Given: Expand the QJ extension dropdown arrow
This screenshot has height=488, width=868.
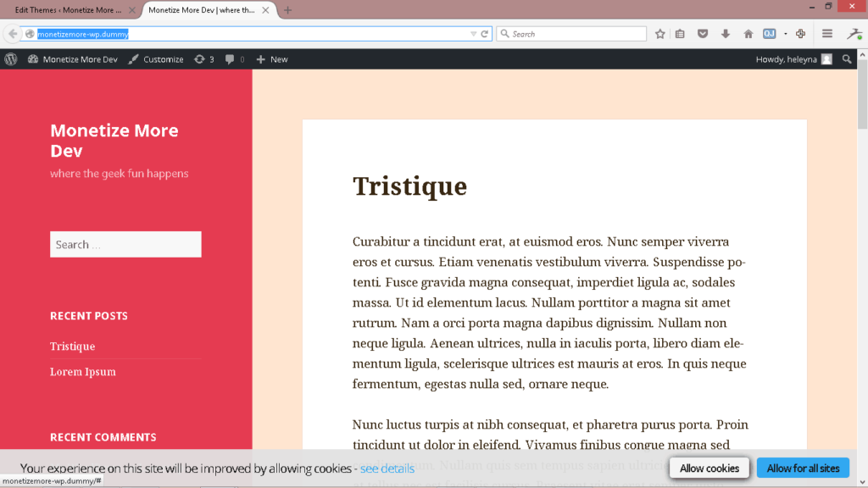Looking at the screenshot, I should pos(786,34).
